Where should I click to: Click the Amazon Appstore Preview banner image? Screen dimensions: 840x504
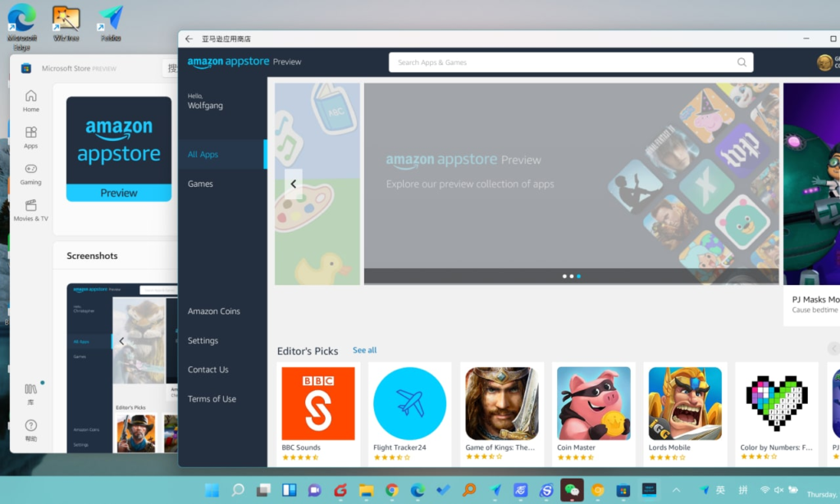click(x=572, y=184)
